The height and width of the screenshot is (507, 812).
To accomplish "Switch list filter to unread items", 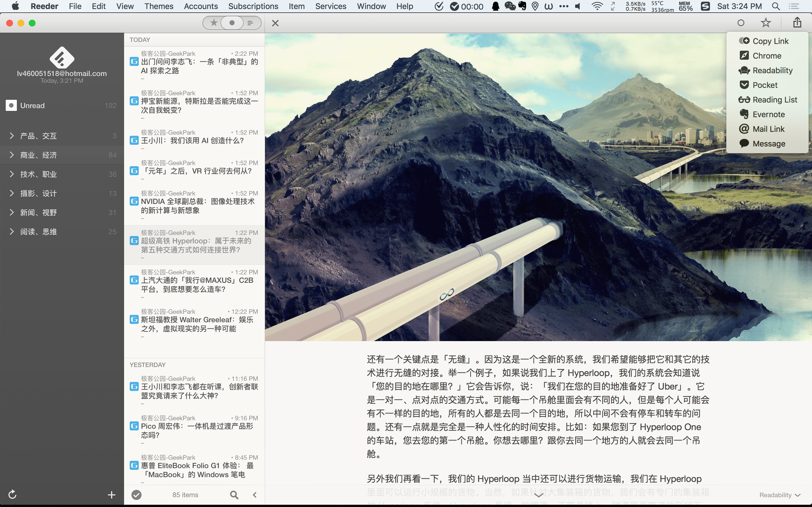I will click(232, 23).
